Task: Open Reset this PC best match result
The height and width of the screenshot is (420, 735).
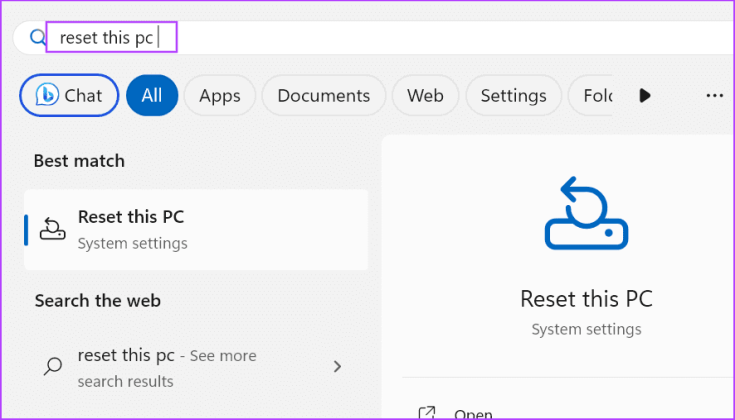Action: (196, 229)
